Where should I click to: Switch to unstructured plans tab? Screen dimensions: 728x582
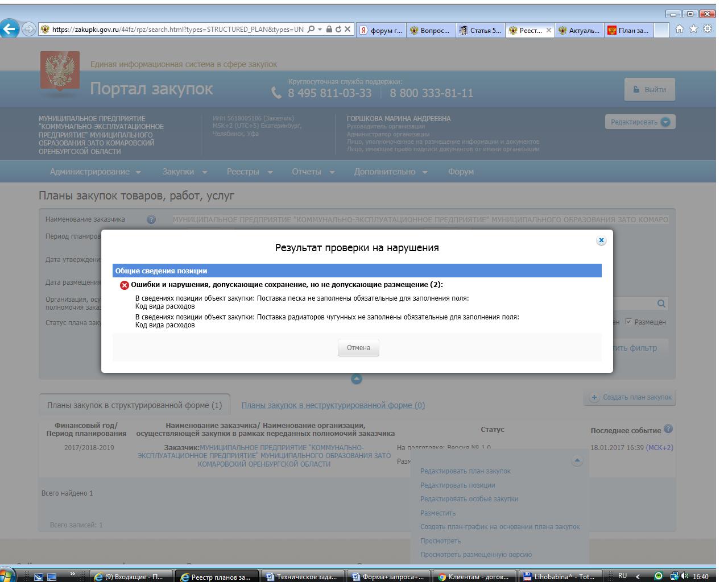coord(333,405)
